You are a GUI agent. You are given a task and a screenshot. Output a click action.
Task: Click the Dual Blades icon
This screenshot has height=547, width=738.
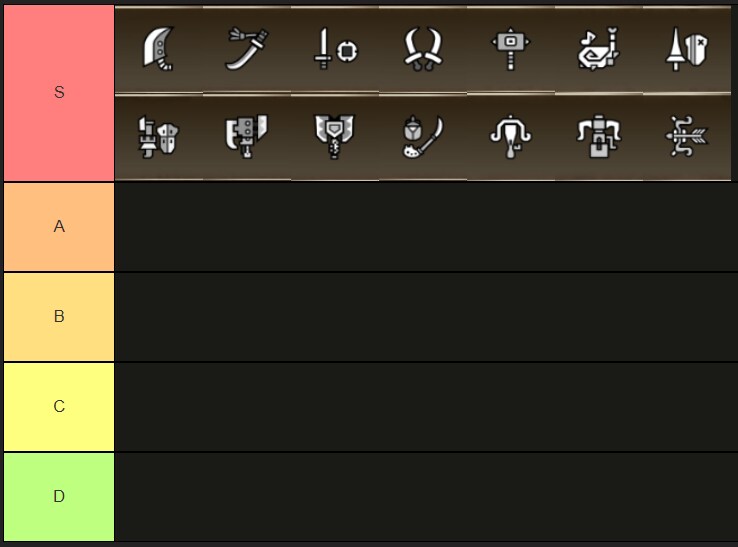423,49
